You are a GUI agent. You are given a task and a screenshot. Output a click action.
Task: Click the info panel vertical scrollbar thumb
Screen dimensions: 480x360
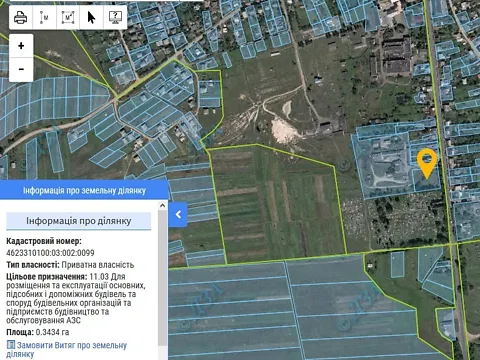pyautogui.click(x=163, y=278)
